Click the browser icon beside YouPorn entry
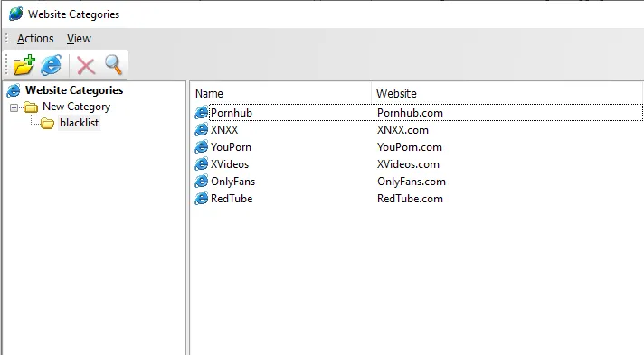644x355 pixels. click(201, 147)
